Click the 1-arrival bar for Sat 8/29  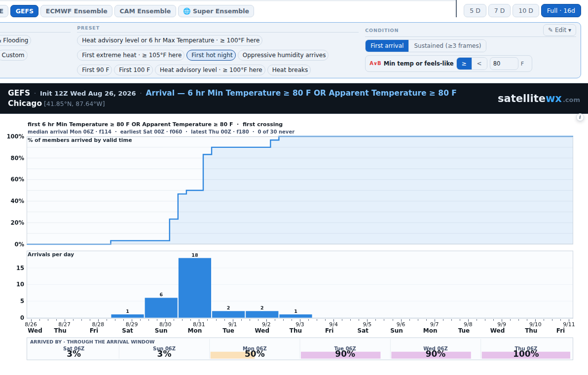pyautogui.click(x=127, y=316)
